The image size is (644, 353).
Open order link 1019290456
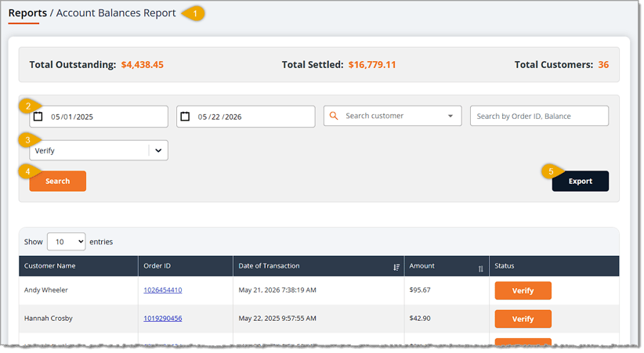click(x=163, y=318)
